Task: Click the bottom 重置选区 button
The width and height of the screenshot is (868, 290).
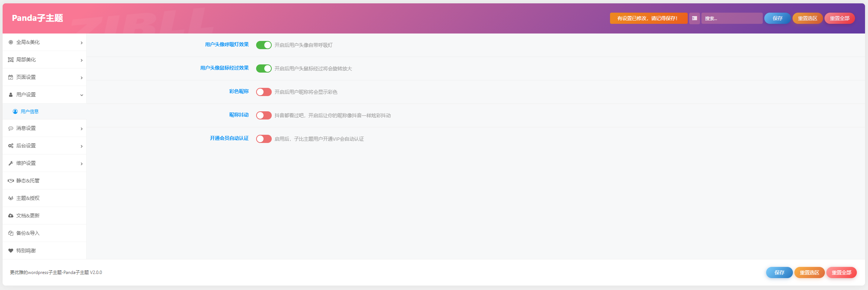Action: click(x=809, y=273)
